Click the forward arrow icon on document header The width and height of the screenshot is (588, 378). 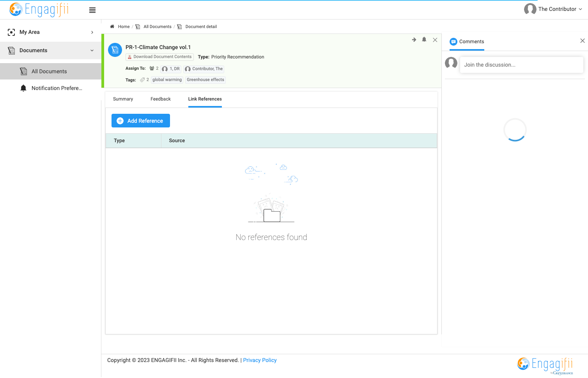point(414,40)
